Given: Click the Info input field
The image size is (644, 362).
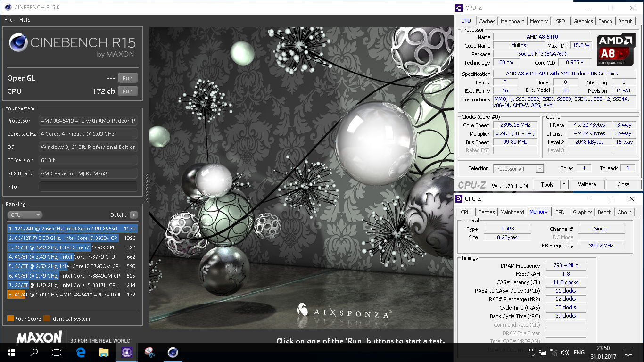Looking at the screenshot, I should 88,187.
